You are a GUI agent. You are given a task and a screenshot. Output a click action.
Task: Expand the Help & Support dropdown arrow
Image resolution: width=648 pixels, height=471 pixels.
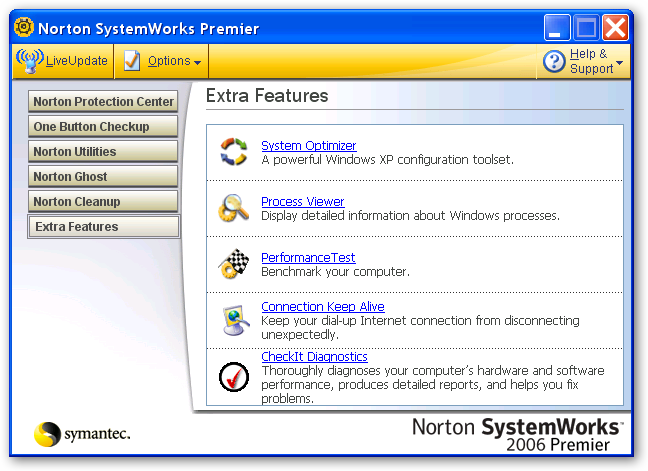tap(619, 62)
